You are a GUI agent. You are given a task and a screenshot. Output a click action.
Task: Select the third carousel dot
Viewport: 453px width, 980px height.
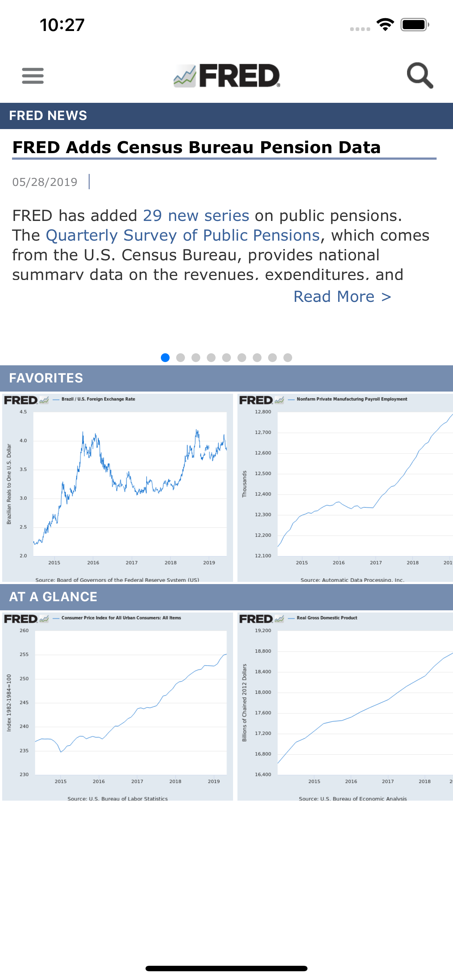(x=196, y=357)
